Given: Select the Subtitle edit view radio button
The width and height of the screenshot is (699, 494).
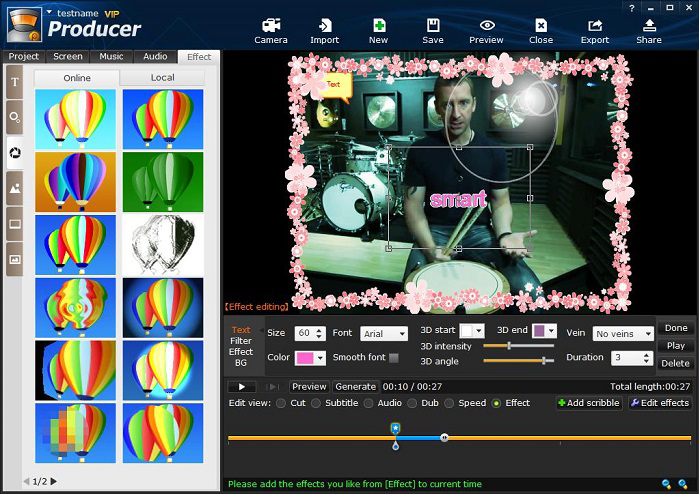Looking at the screenshot, I should click(x=316, y=403).
